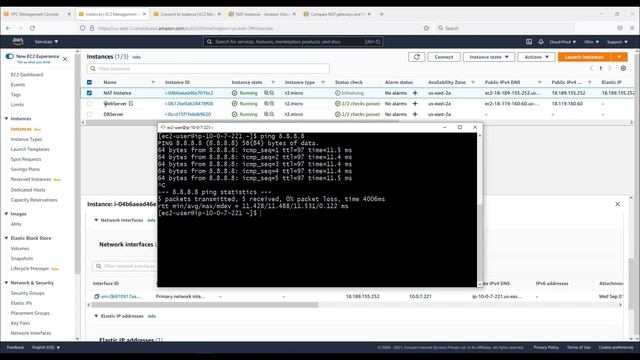
Task: Collapse Network & Security sidebar section
Action: (6, 282)
